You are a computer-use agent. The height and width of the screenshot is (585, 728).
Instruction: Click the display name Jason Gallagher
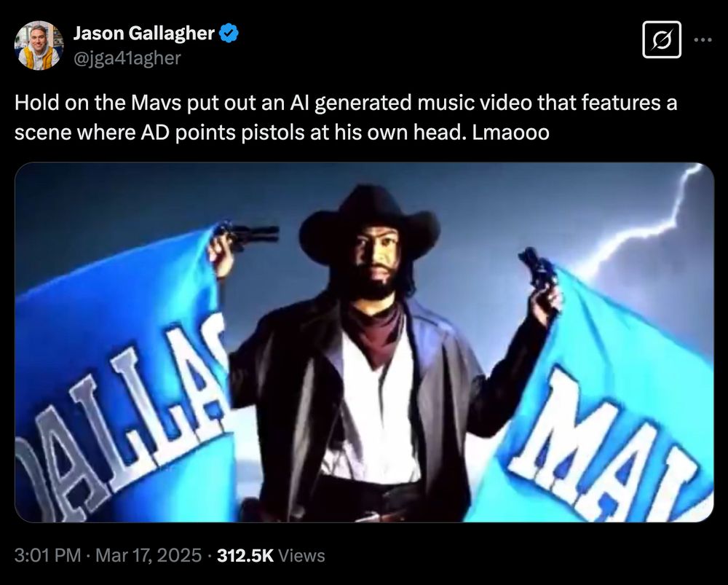click(144, 33)
